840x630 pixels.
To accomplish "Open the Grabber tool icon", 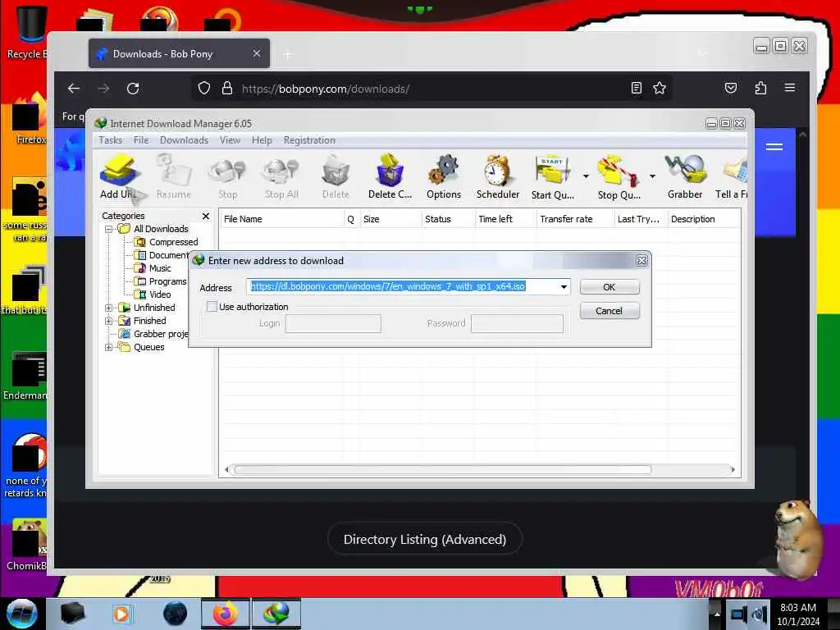I will point(685,177).
